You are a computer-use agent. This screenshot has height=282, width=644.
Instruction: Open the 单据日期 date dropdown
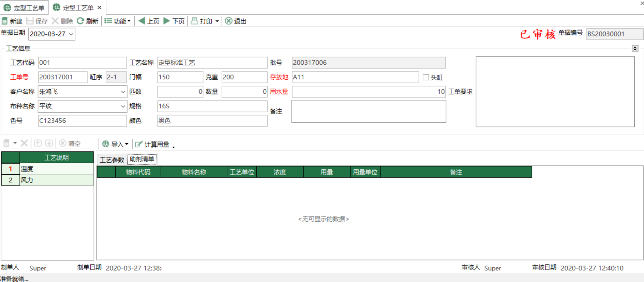(x=71, y=34)
